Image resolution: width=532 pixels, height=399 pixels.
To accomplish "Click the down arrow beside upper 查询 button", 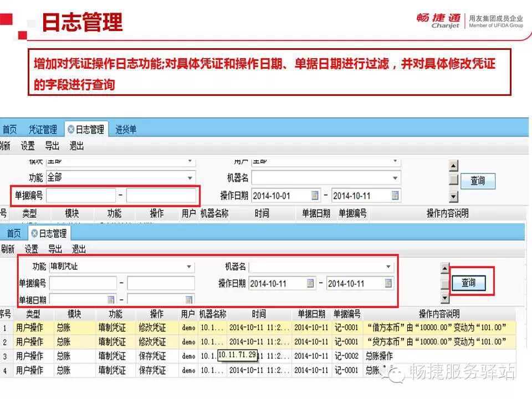I will [454, 196].
